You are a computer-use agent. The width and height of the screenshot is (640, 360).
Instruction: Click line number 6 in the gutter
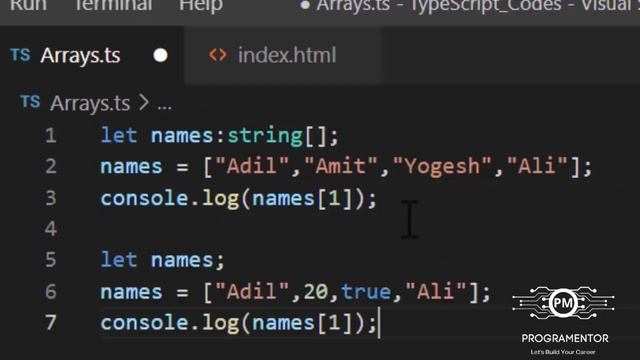(x=51, y=291)
